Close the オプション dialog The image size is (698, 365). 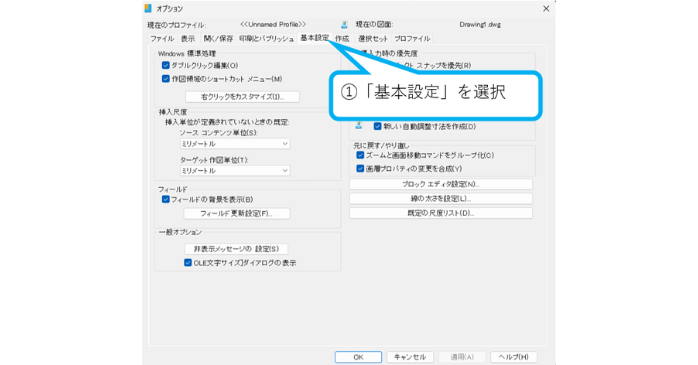pyautogui.click(x=546, y=8)
